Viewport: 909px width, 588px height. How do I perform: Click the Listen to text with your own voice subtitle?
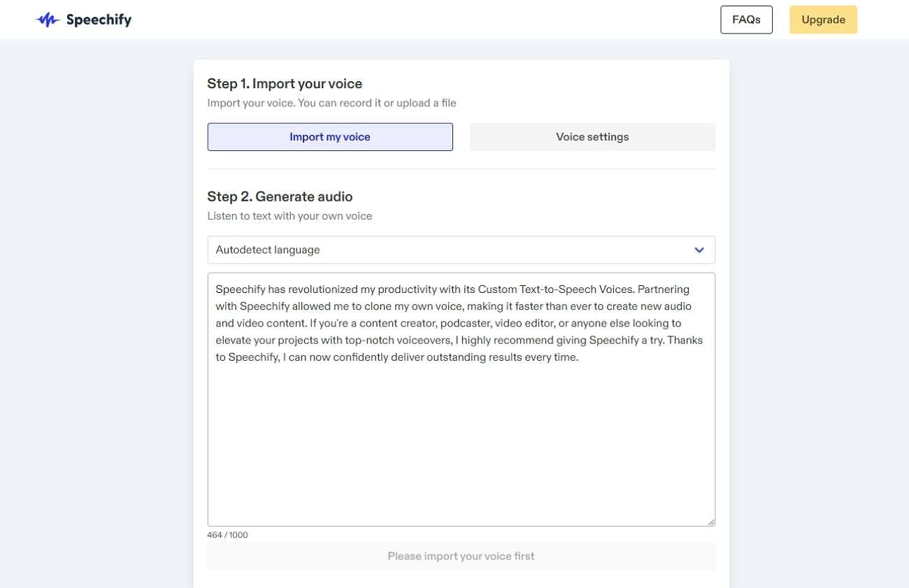tap(289, 216)
